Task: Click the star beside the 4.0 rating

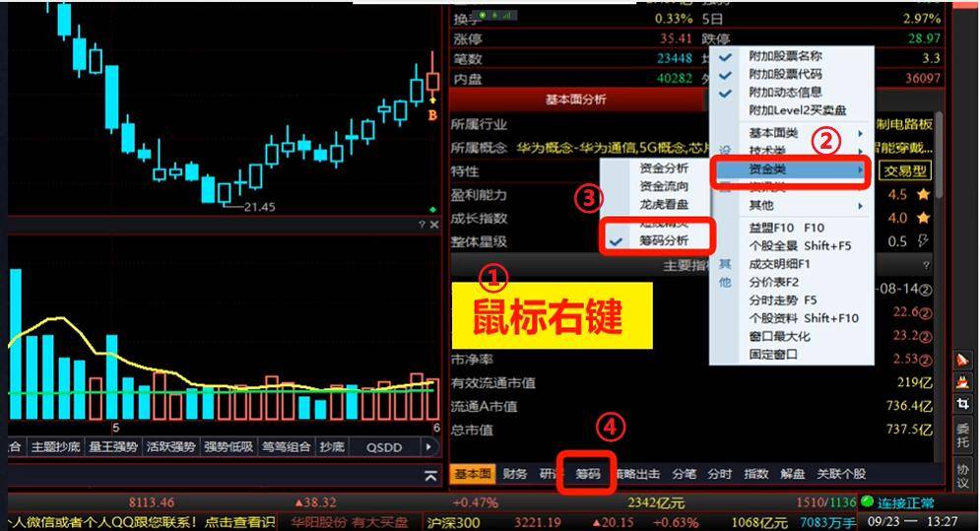Action: 923,218
